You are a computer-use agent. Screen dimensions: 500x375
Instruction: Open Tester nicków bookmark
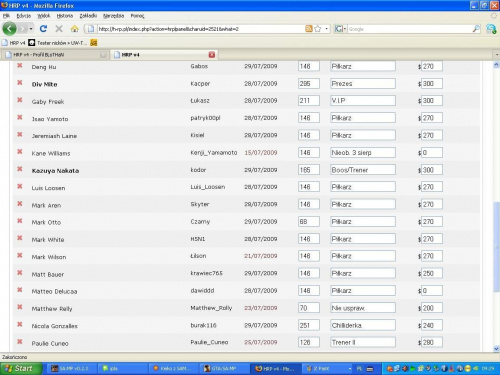[x=58, y=43]
